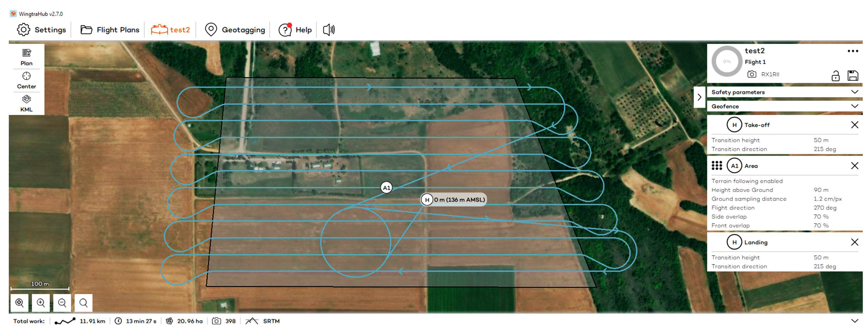The image size is (868, 332).
Task: Click the 398 photo count camera icon
Action: coord(216,321)
